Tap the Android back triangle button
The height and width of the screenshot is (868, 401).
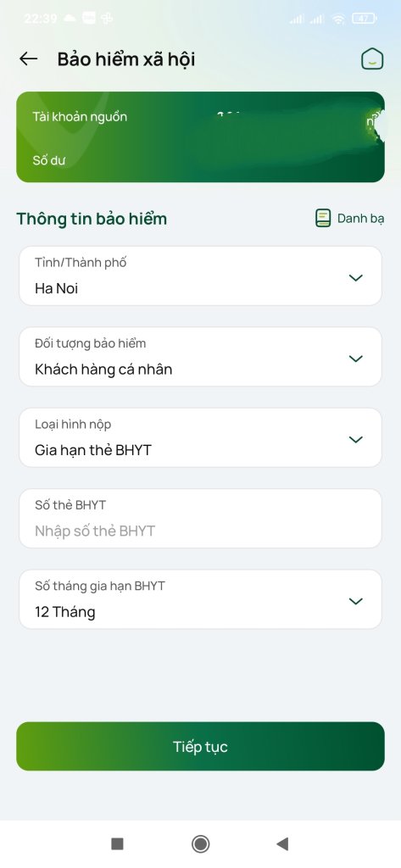coord(282,843)
